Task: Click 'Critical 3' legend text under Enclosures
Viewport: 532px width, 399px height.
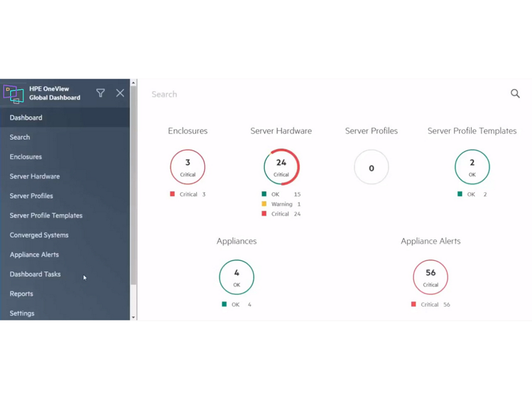Action: point(193,194)
